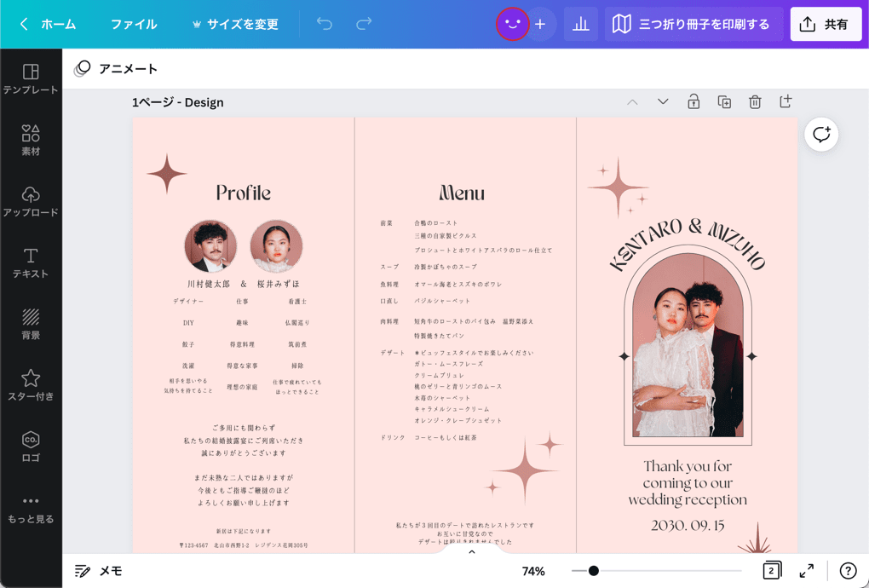
Task: Open the 背景 (Background) panel
Action: click(32, 322)
